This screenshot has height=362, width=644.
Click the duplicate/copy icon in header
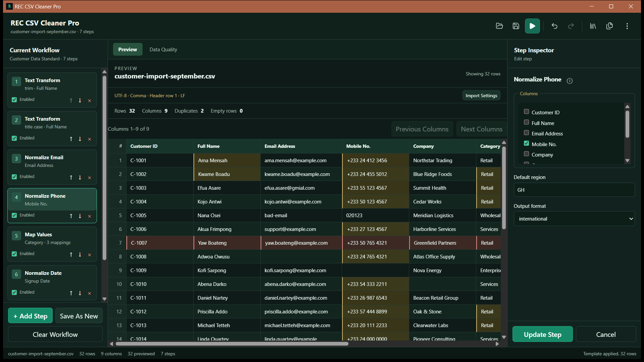click(x=609, y=26)
